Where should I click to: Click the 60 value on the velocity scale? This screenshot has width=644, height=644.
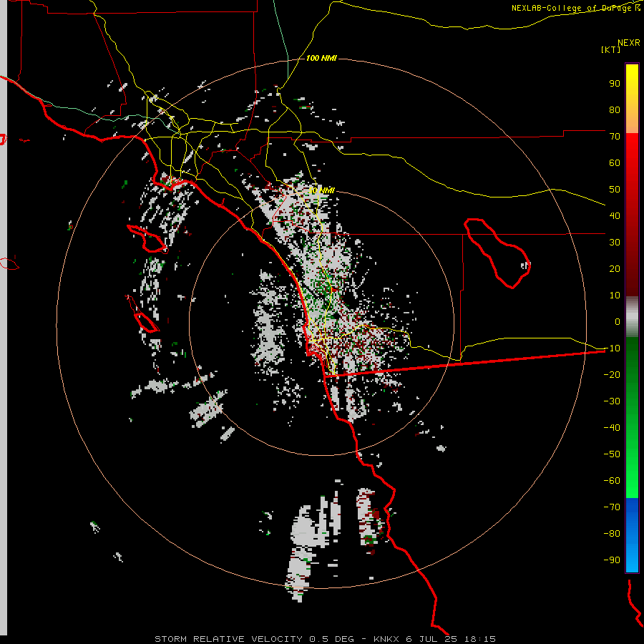615,163
